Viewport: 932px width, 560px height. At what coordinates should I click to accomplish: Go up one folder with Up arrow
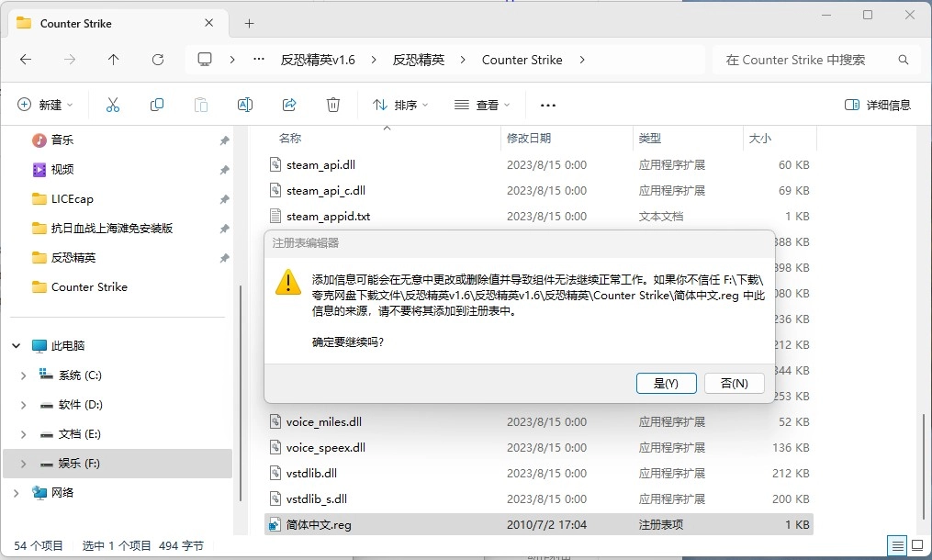tap(114, 60)
